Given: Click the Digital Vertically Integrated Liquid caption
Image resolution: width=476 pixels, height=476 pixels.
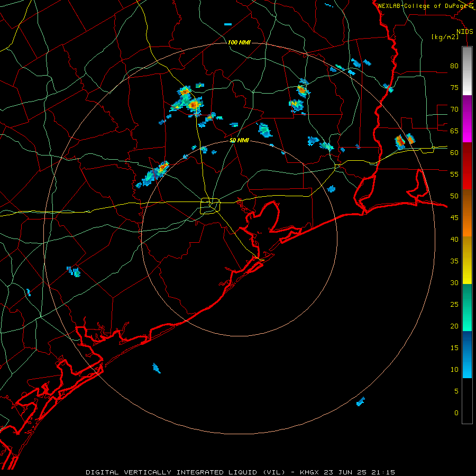Looking at the screenshot, I should click(241, 472).
